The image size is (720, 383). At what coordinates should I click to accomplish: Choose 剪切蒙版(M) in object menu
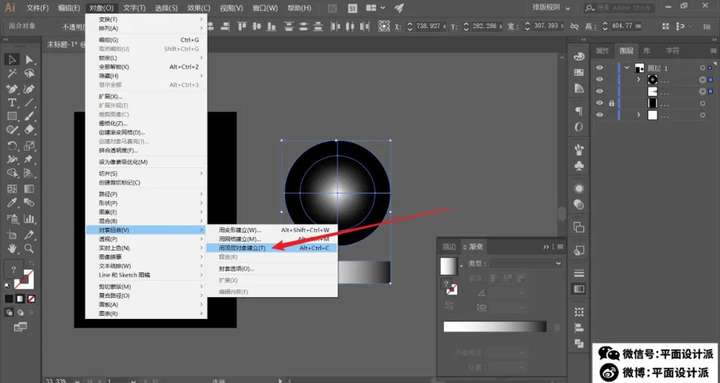tap(146, 287)
